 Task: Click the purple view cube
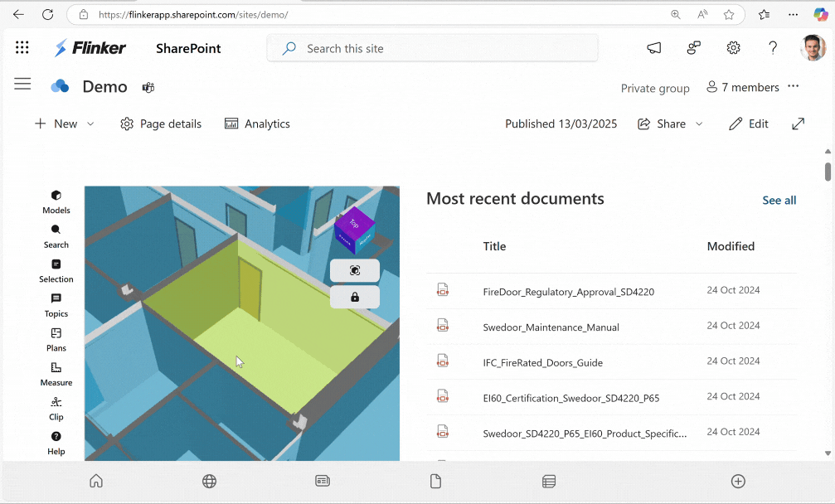(355, 230)
